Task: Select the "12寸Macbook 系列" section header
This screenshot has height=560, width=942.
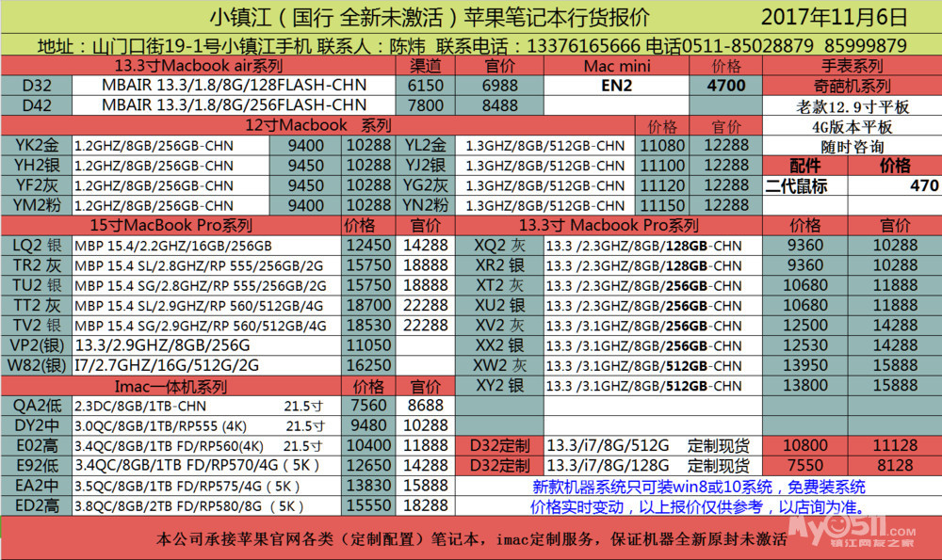Action: click(x=317, y=125)
